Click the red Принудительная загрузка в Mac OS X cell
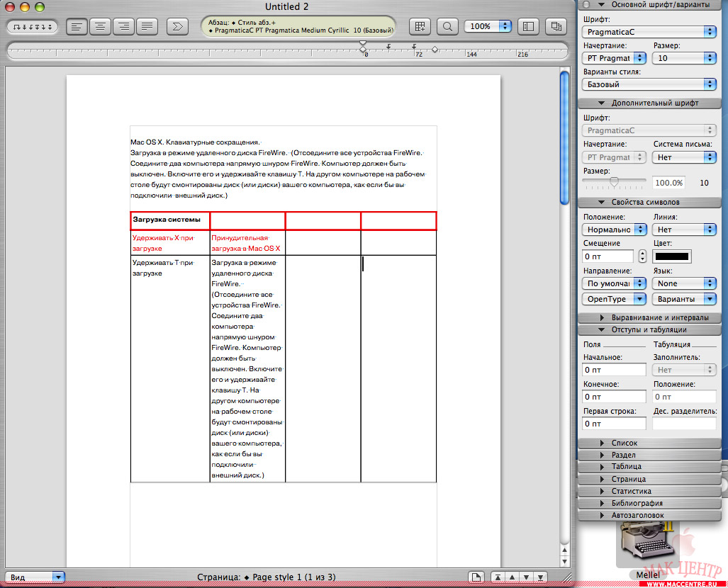 pos(247,243)
